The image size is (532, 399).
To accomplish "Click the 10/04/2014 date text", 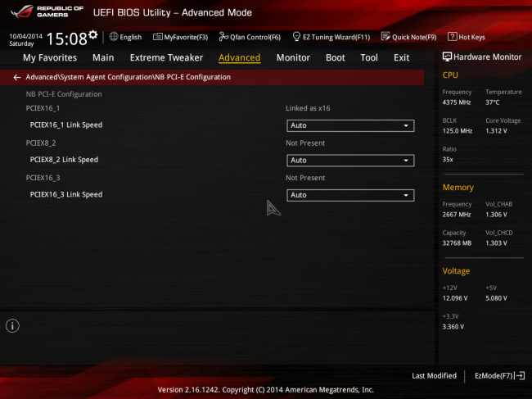I will tap(26, 36).
